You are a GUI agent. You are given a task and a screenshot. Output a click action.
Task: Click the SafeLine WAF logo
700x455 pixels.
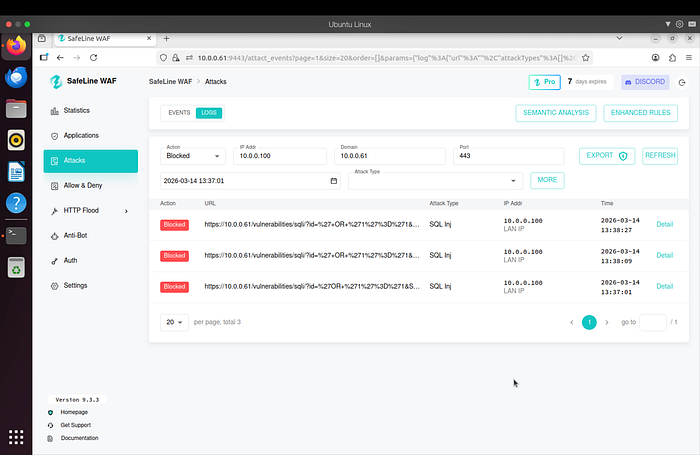click(x=83, y=81)
